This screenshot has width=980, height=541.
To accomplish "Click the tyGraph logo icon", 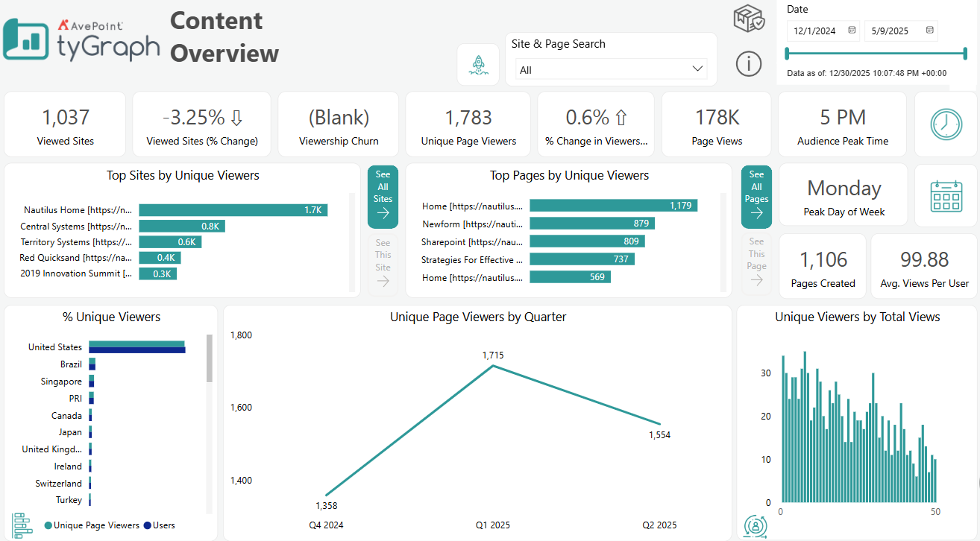I will 26,39.
